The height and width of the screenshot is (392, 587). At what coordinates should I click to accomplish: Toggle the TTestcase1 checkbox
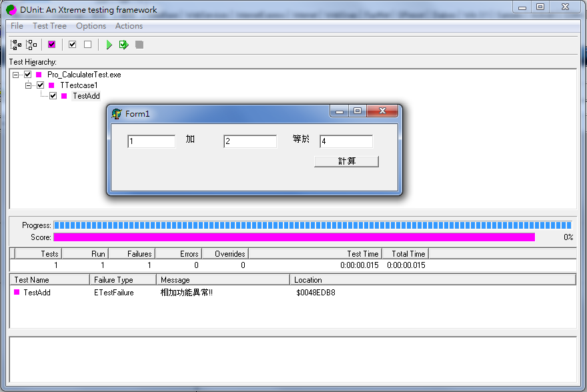41,85
